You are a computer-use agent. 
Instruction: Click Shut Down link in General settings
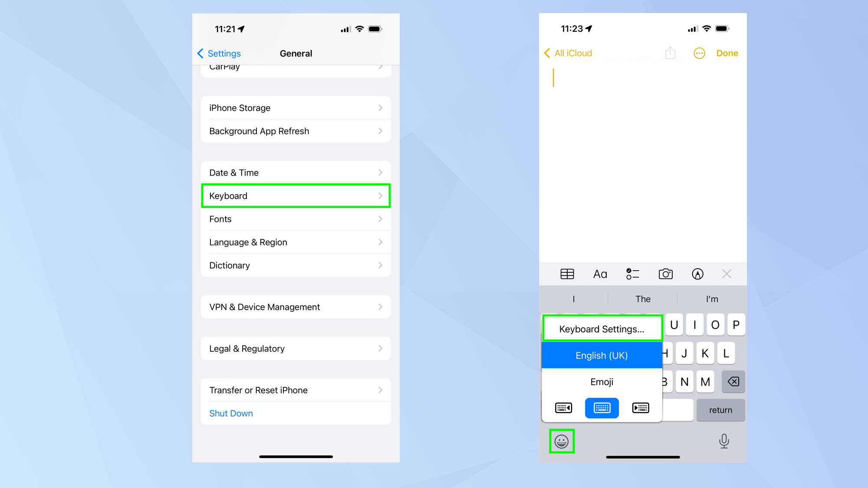[231, 413]
